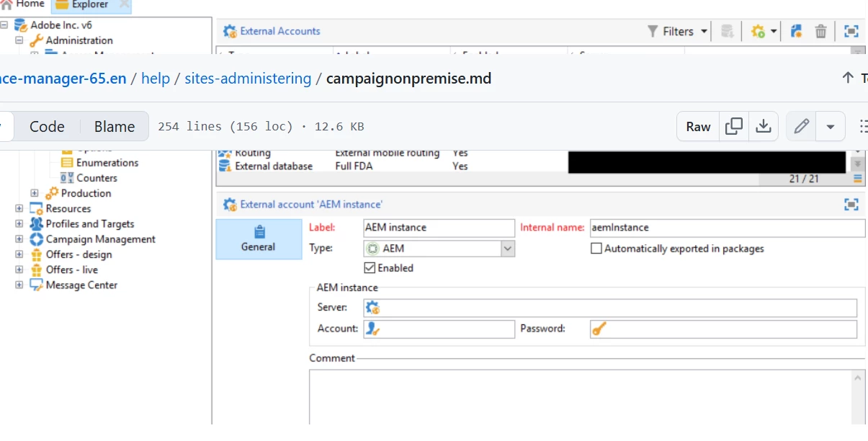Click the list view icon at grid corner
The width and height of the screenshot is (868, 441).
tap(858, 179)
